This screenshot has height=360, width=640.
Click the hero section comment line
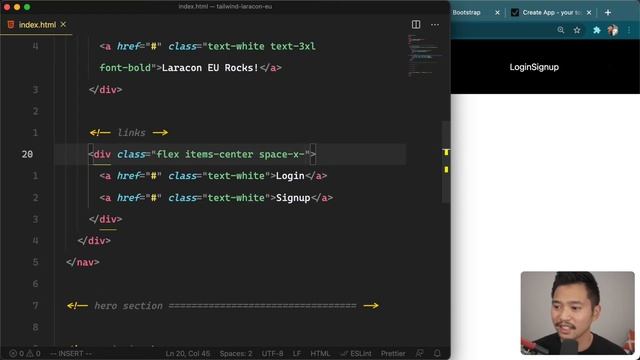click(x=222, y=306)
